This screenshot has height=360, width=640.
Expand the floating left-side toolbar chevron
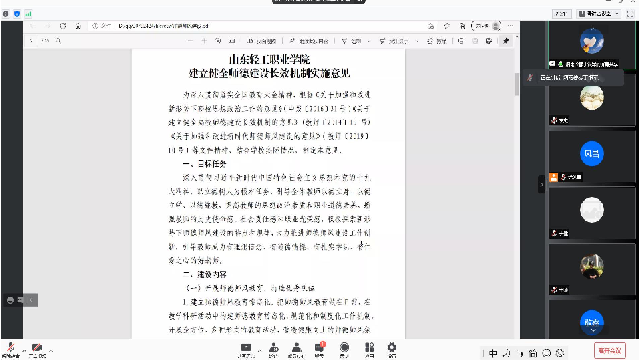pyautogui.click(x=31, y=300)
